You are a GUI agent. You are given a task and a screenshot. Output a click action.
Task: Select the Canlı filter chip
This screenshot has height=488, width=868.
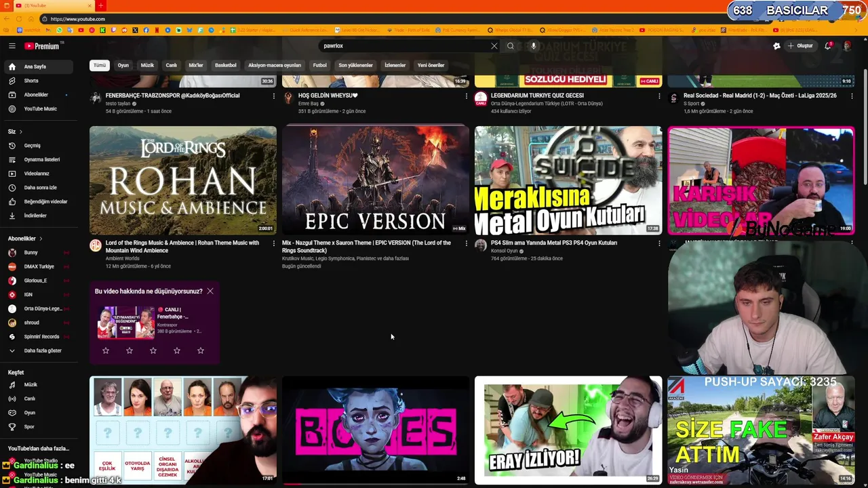click(172, 65)
